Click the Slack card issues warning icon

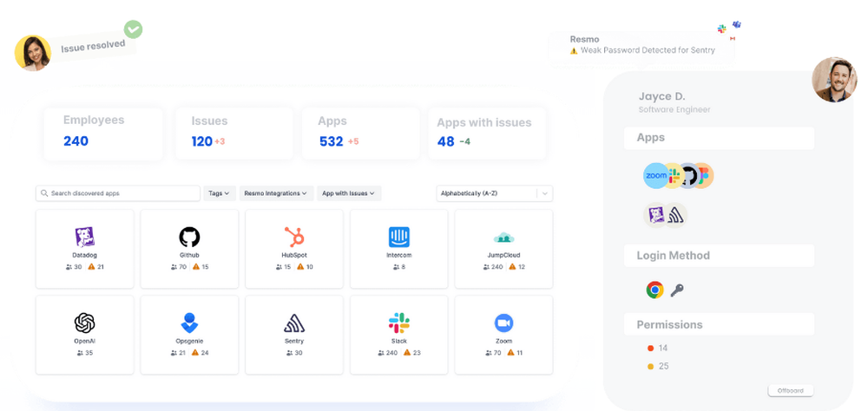(407, 352)
